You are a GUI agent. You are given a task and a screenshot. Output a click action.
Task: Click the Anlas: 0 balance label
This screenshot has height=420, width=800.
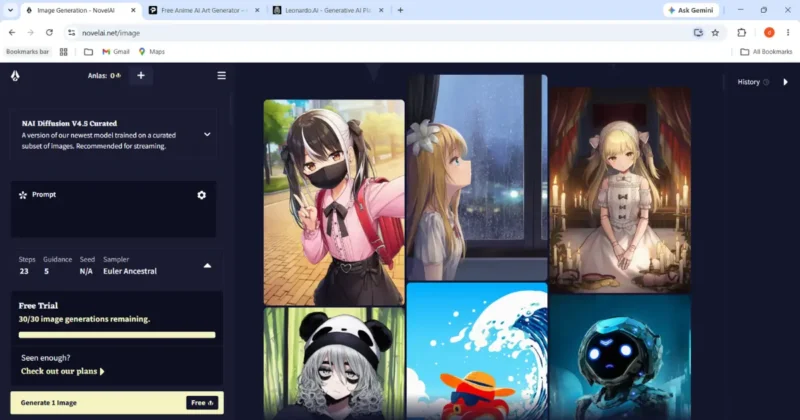(x=104, y=76)
